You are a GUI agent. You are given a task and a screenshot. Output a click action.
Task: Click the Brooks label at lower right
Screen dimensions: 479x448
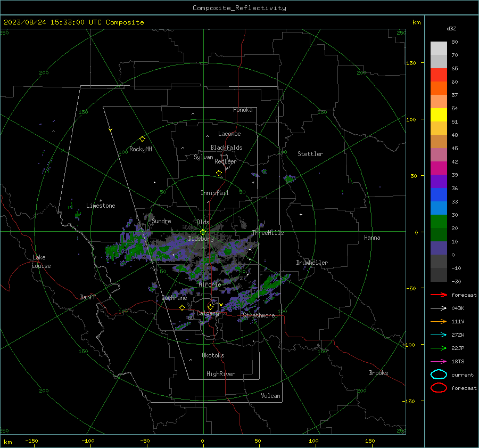(378, 373)
